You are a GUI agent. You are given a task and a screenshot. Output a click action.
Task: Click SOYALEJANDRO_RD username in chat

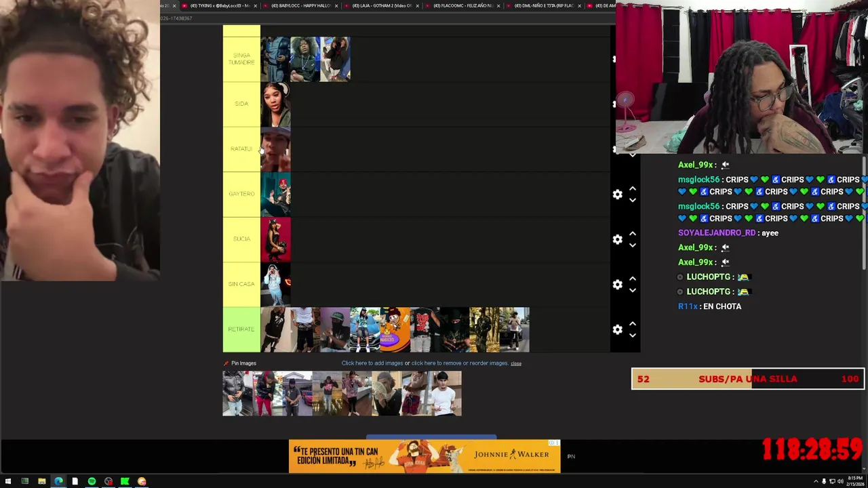[716, 233]
